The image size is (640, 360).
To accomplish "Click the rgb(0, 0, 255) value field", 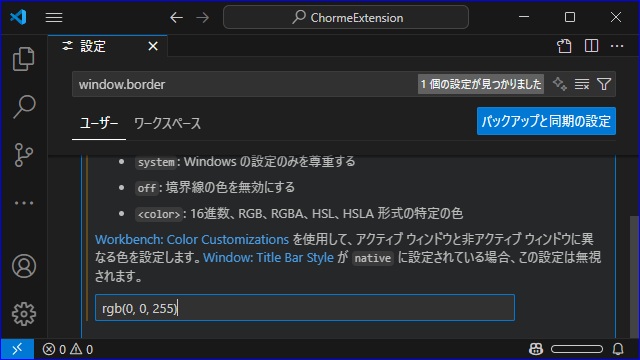I will [304, 308].
